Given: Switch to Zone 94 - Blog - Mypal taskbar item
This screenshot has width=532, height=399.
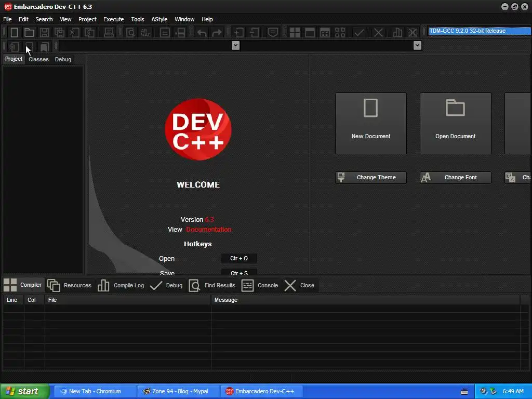Looking at the screenshot, I should coord(179,391).
